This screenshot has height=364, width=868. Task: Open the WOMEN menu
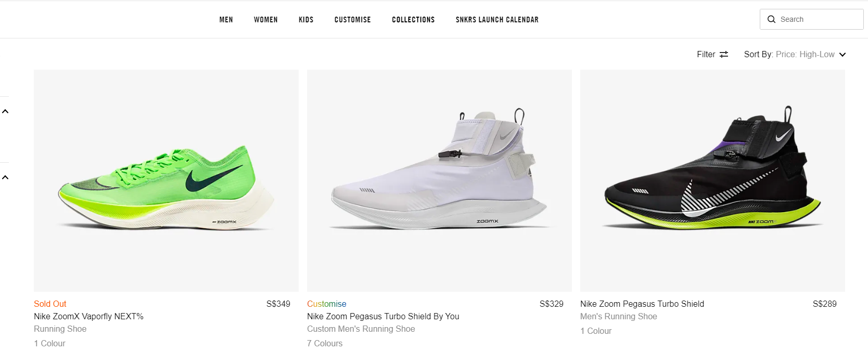click(x=265, y=20)
